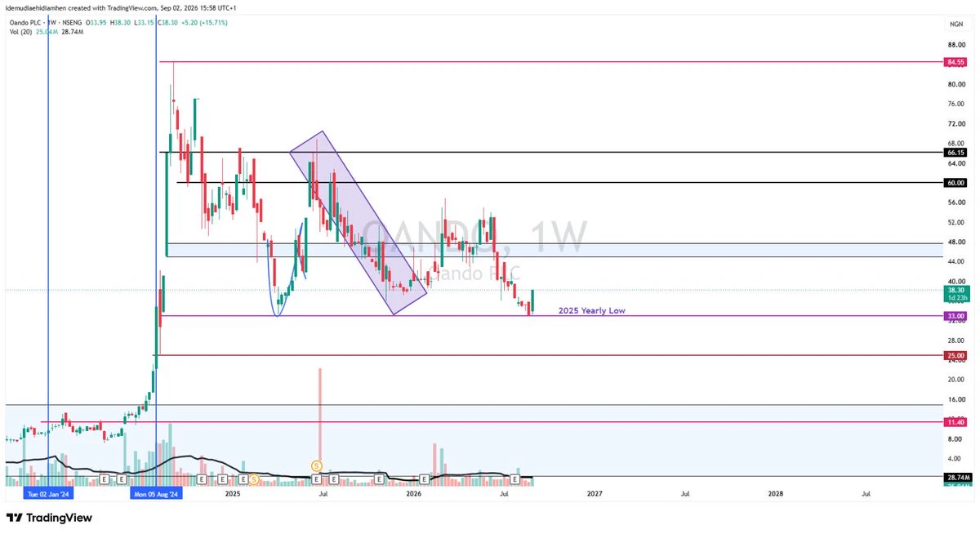Click the orange S marker above Jul 2025

pyautogui.click(x=316, y=465)
